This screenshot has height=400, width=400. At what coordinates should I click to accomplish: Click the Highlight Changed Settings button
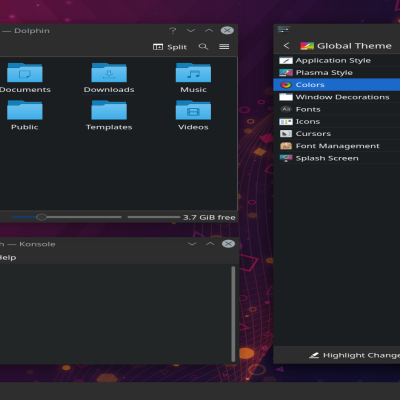[354, 355]
